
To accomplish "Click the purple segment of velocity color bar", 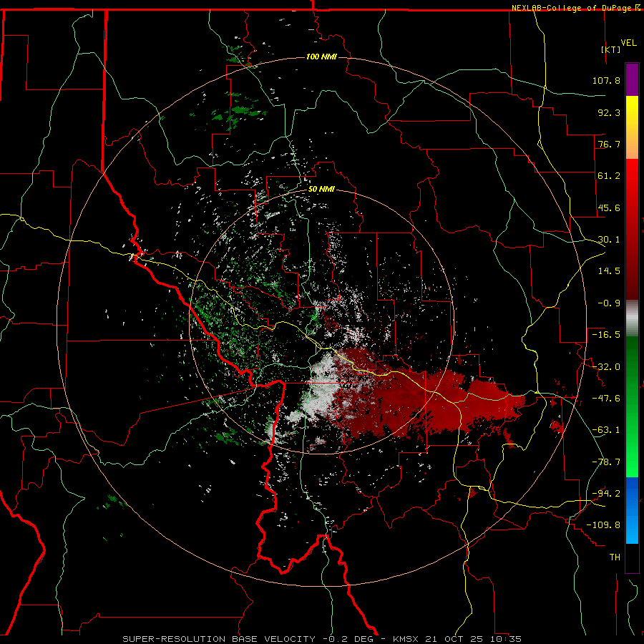I will click(632, 79).
